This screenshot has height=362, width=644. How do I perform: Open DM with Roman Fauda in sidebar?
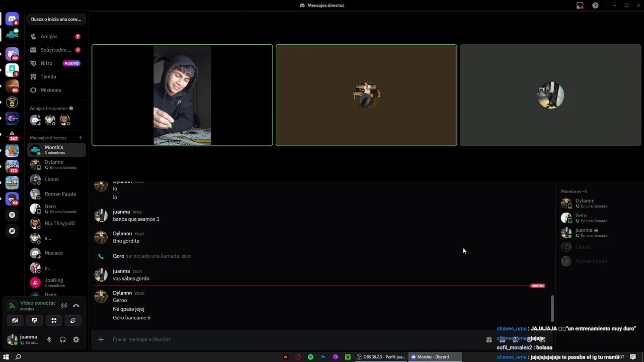coord(56,194)
